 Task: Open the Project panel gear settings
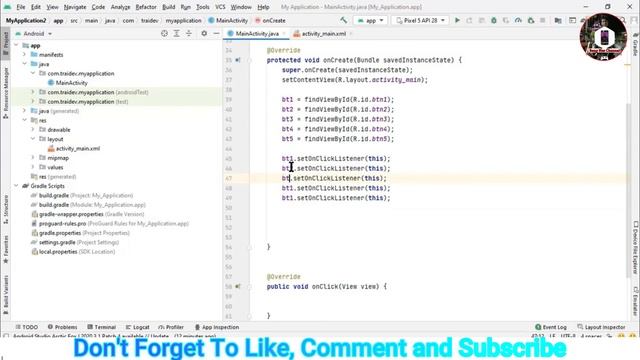click(x=204, y=33)
